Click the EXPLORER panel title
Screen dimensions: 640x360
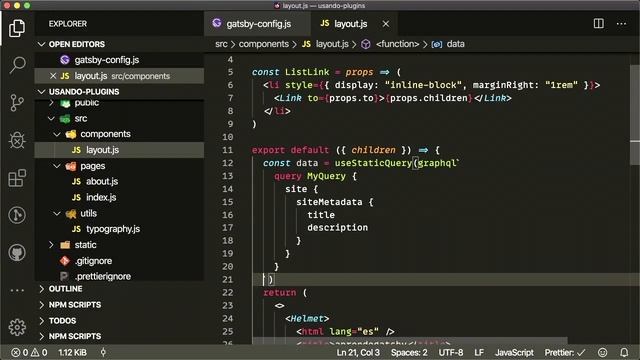click(x=68, y=24)
